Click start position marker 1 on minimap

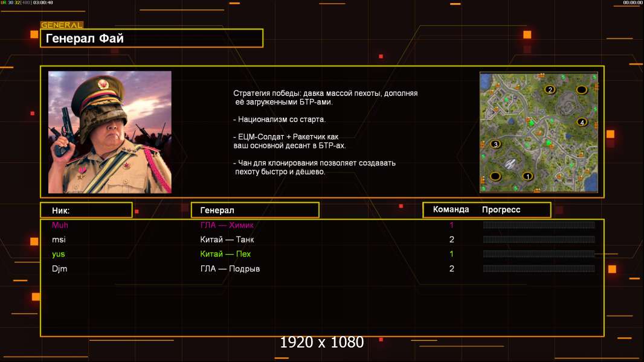pos(527,176)
